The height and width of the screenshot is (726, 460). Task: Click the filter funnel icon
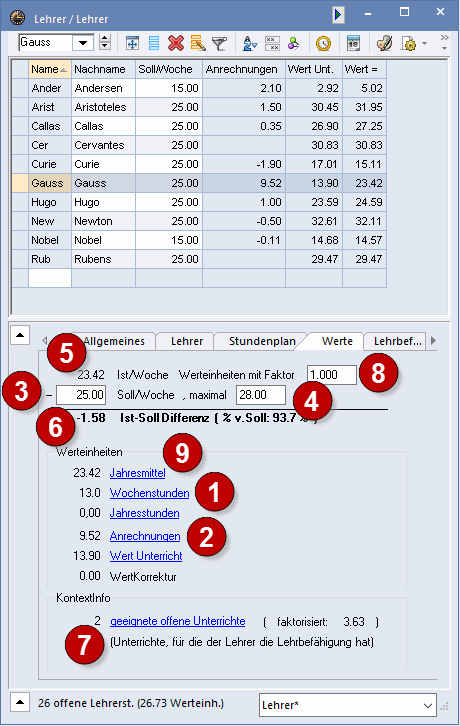pos(219,43)
